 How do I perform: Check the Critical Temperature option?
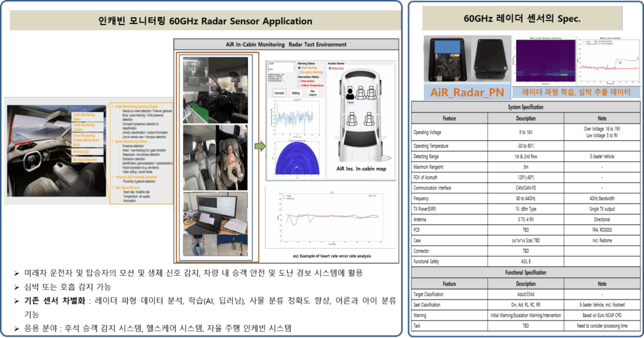pos(298,85)
